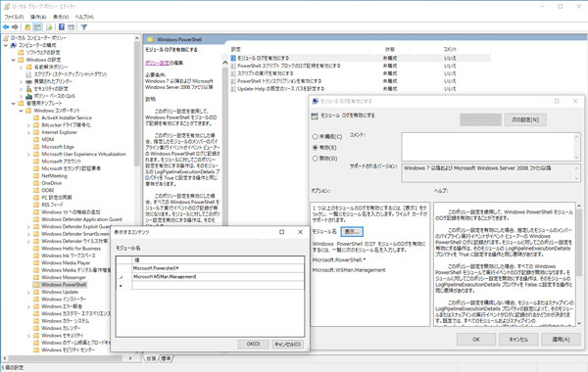Image resolution: width=588 pixels, height=372 pixels.
Task: Open the 表示(V) menu
Action: 61,17
